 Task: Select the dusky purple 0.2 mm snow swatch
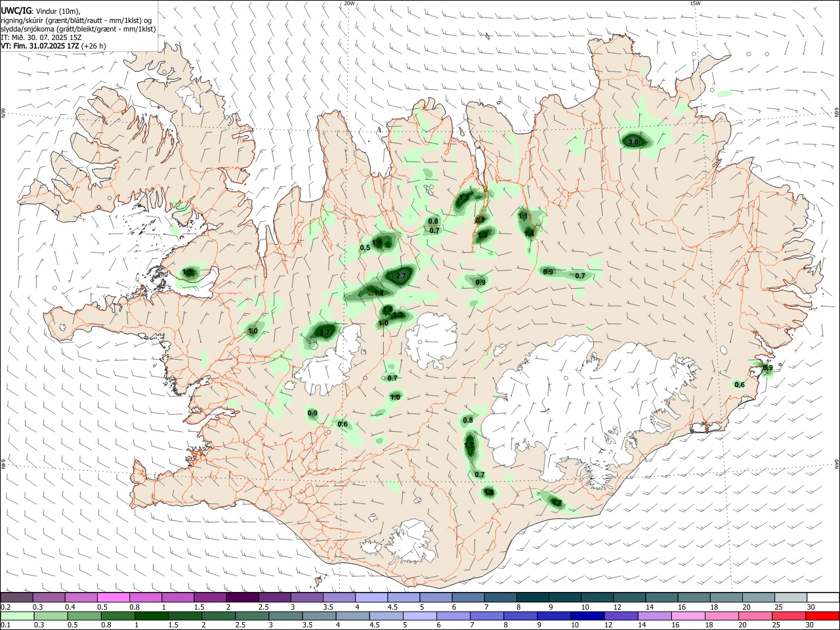[x=16, y=598]
